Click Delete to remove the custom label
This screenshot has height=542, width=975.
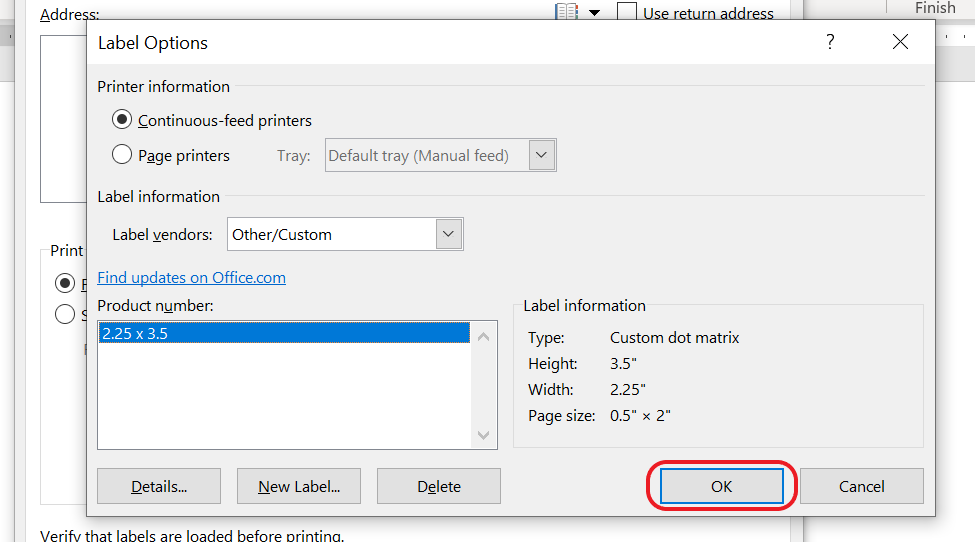439,487
